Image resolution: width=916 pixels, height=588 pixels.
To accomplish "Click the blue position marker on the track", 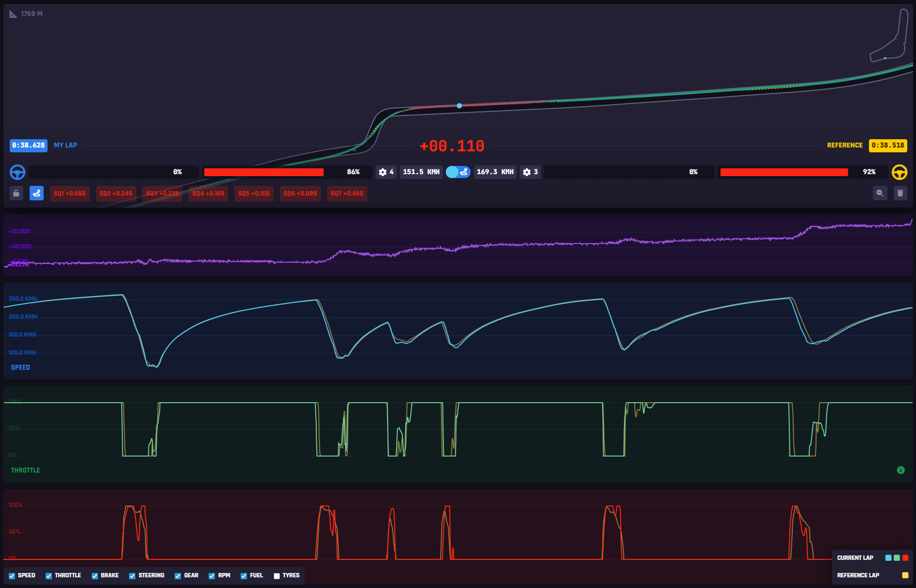I will pos(459,106).
